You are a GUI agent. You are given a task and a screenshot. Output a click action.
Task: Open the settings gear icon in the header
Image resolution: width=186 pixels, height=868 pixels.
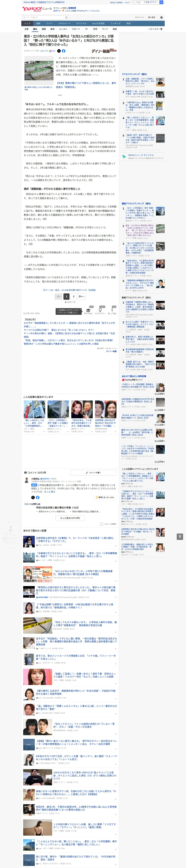[161, 18]
